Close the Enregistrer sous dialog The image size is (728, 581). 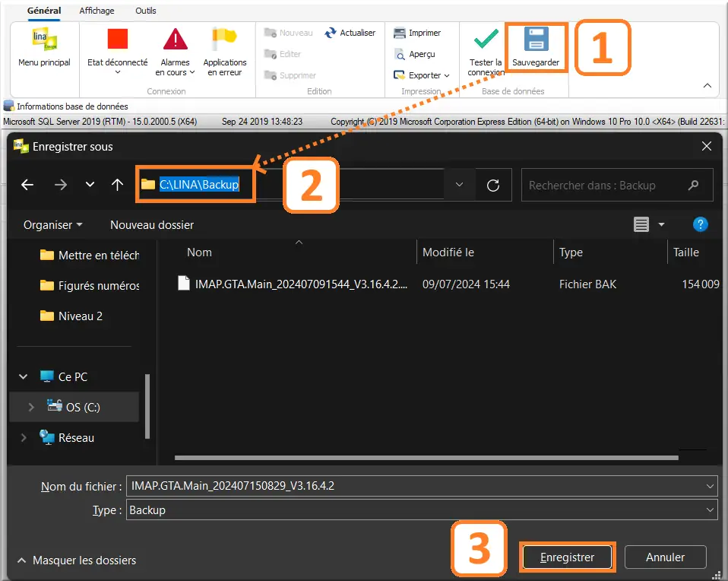pos(707,147)
